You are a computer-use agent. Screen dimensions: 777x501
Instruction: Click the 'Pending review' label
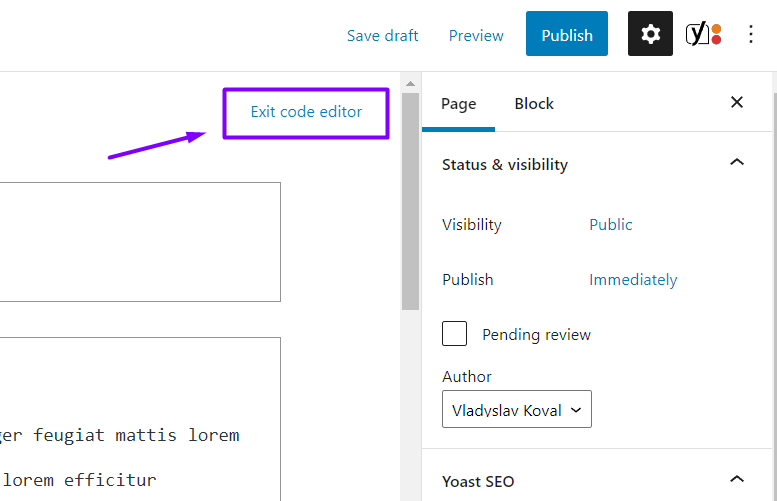[x=536, y=334]
